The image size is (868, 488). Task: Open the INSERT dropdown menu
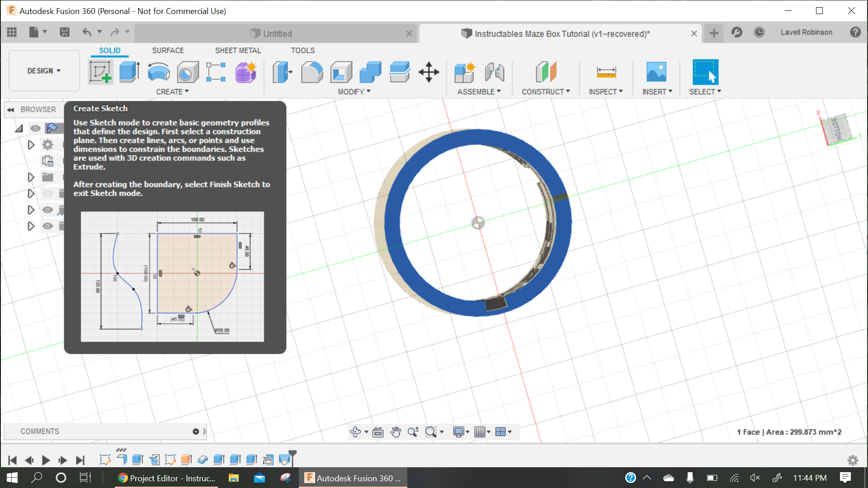point(657,92)
